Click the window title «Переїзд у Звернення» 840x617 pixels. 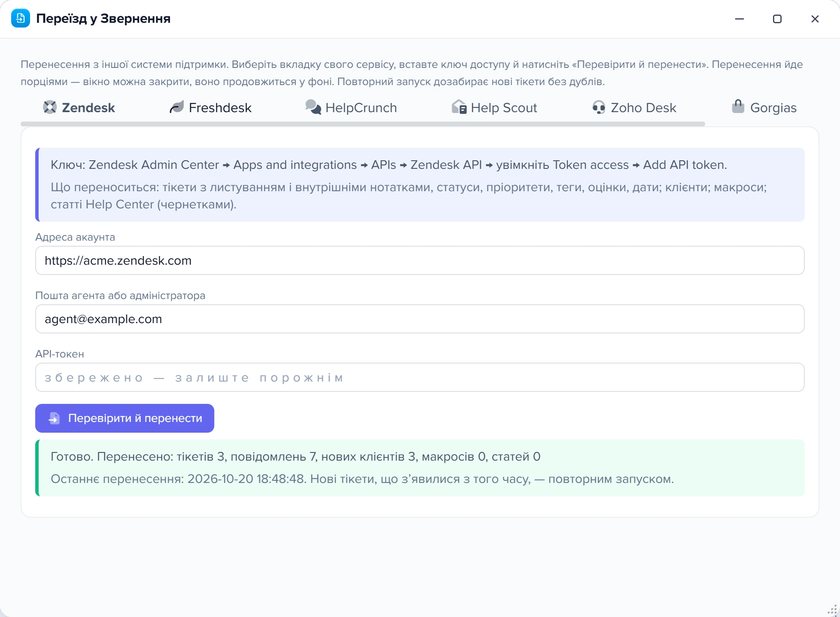point(103,18)
